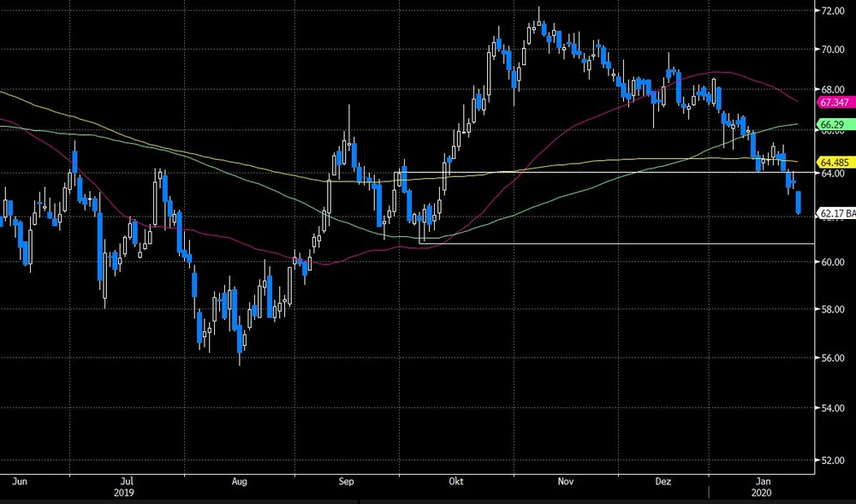Click the 72.00 price axis label

[x=834, y=12]
